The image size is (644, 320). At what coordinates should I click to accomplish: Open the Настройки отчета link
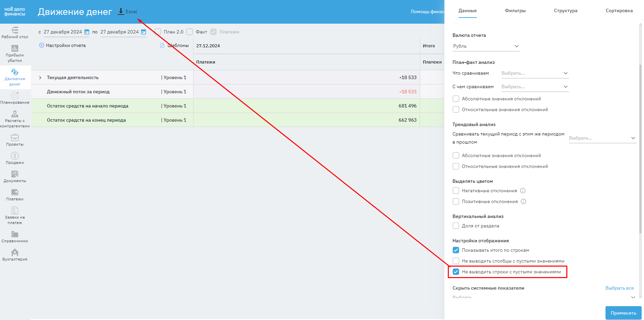[x=66, y=45]
